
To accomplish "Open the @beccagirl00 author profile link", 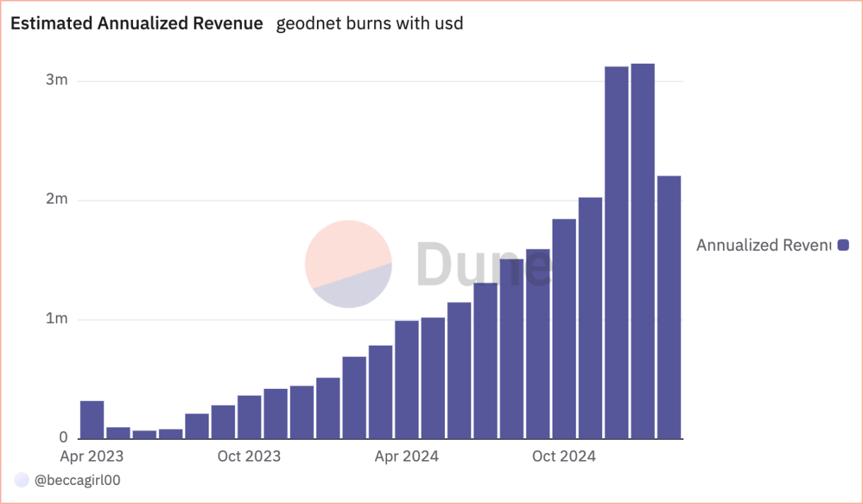I will pyautogui.click(x=77, y=481).
